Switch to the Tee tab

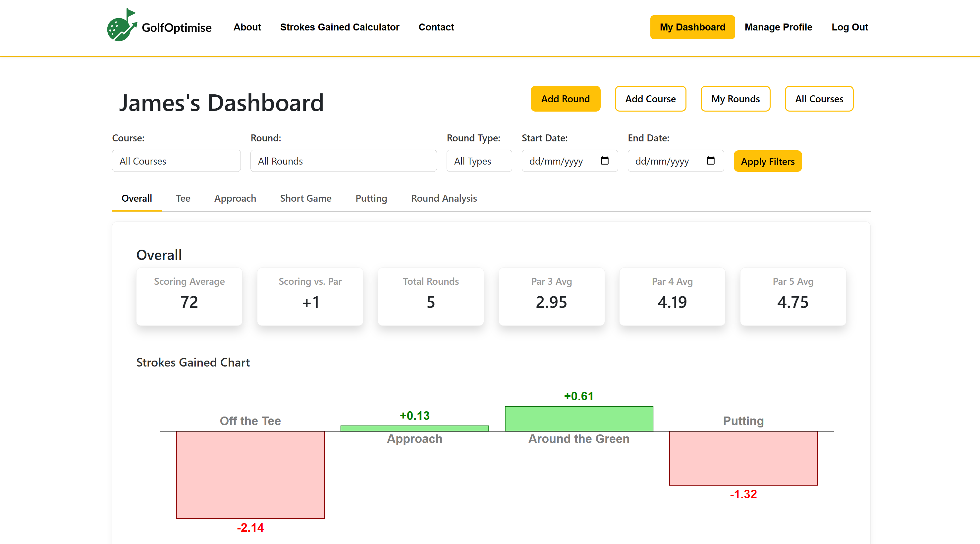click(x=183, y=198)
